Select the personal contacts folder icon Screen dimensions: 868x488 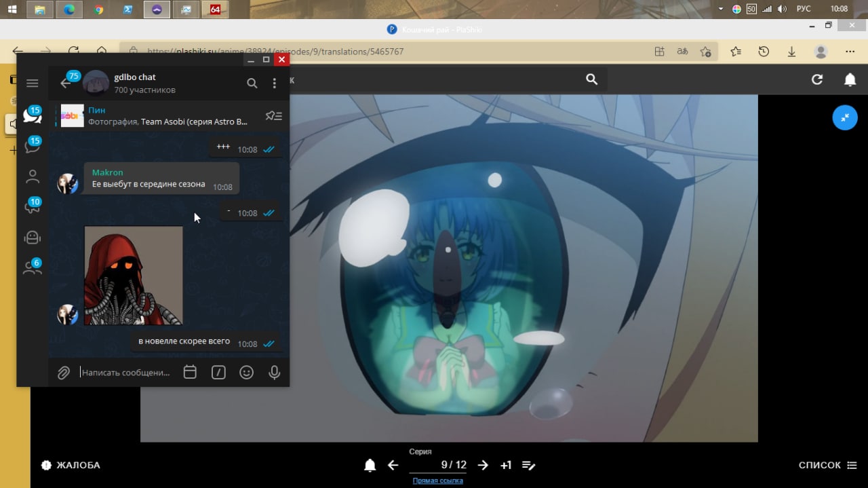click(x=32, y=176)
